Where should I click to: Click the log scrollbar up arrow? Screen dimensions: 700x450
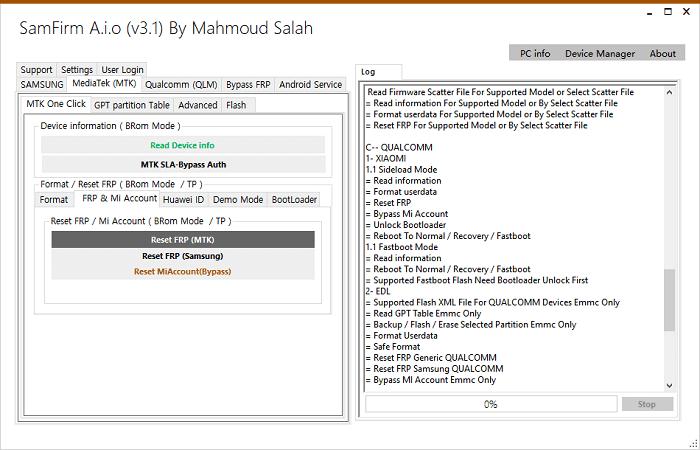tap(669, 92)
